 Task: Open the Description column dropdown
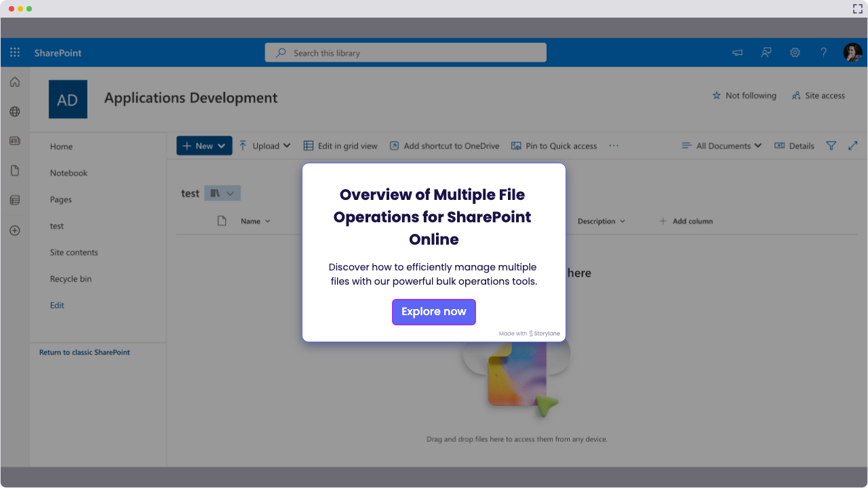pos(601,221)
